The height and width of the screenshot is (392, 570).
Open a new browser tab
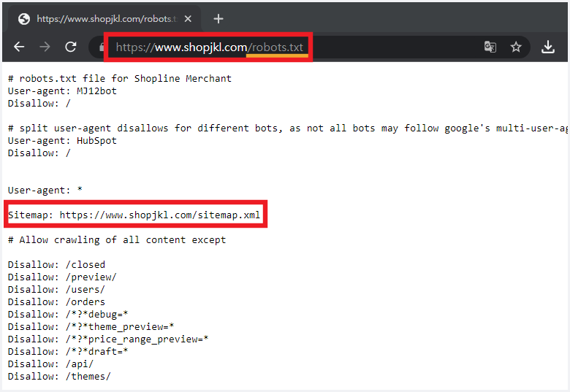coord(218,19)
